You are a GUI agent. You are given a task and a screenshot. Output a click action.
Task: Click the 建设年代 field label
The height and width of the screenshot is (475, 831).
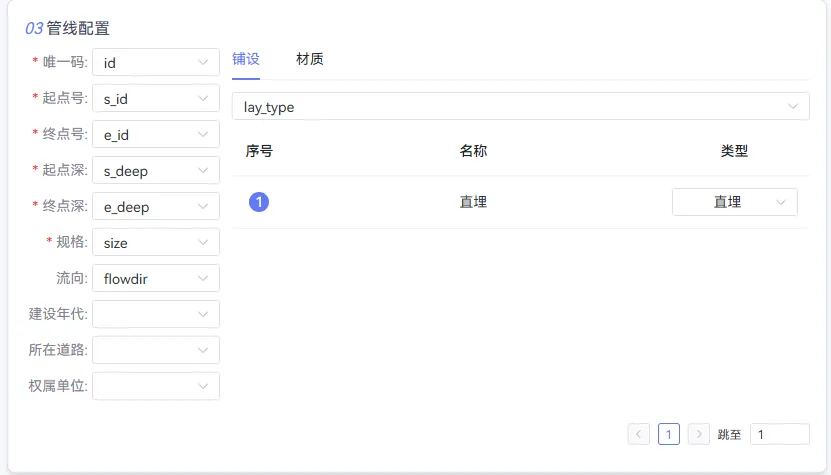(58, 314)
